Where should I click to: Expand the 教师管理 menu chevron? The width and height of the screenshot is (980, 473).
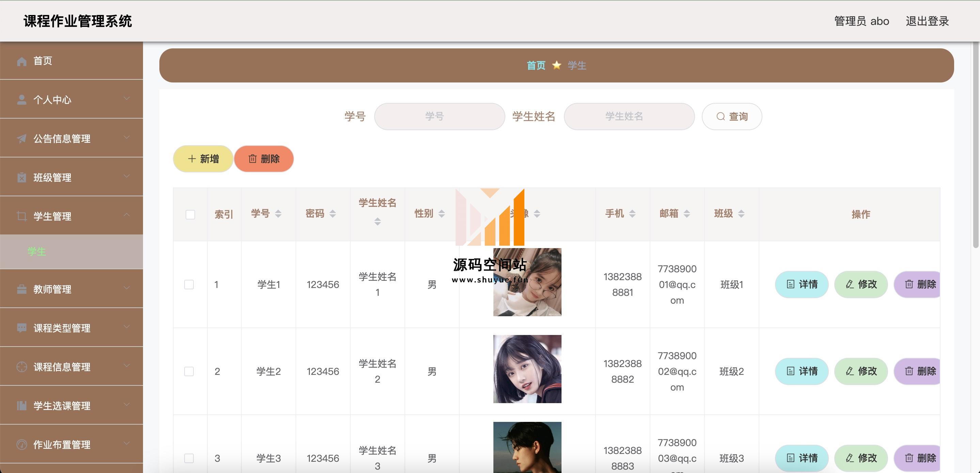pos(127,288)
